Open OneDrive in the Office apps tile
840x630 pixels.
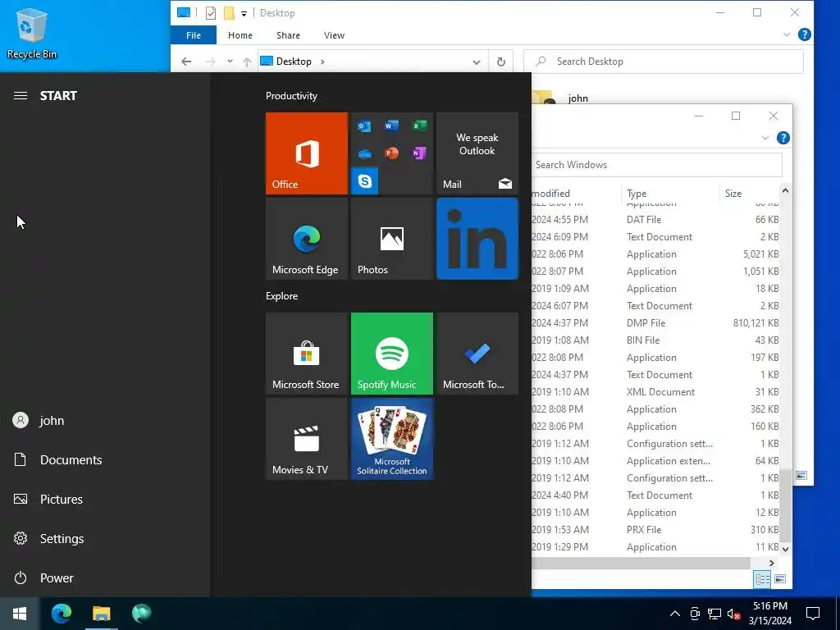364,153
